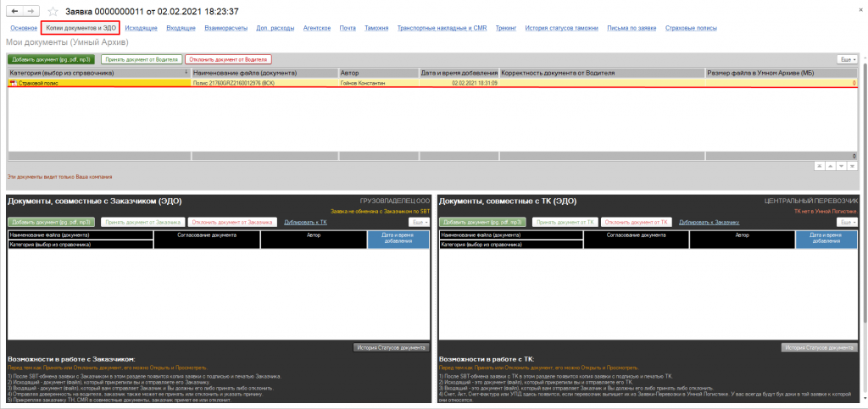Select the Копии документов и ЭДО tab

pyautogui.click(x=81, y=28)
